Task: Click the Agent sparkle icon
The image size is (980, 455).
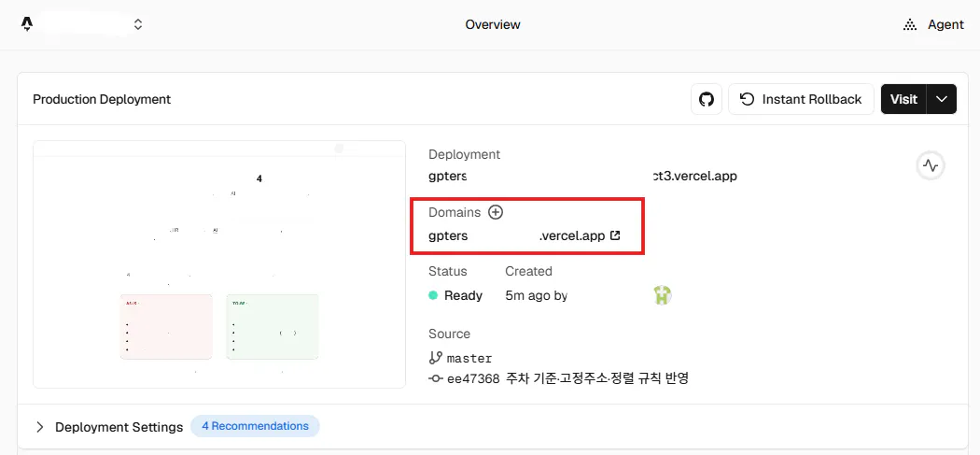Action: coord(910,25)
